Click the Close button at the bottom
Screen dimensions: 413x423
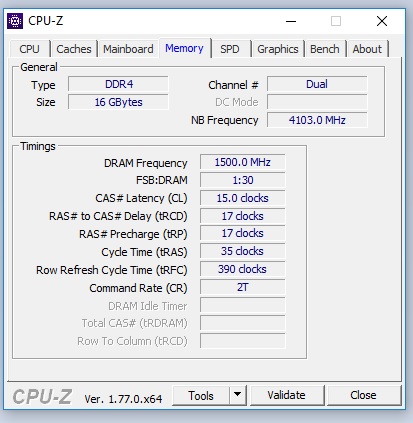click(364, 395)
